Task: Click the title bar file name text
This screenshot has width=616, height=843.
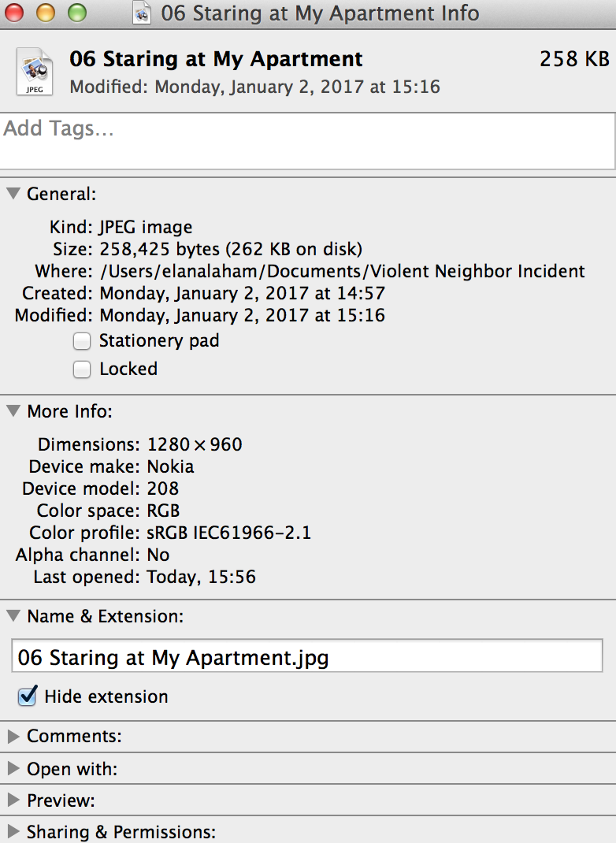Action: pos(320,13)
